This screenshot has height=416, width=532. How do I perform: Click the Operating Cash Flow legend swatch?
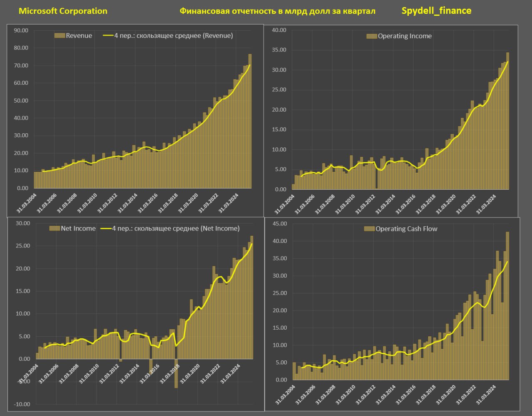(x=369, y=229)
